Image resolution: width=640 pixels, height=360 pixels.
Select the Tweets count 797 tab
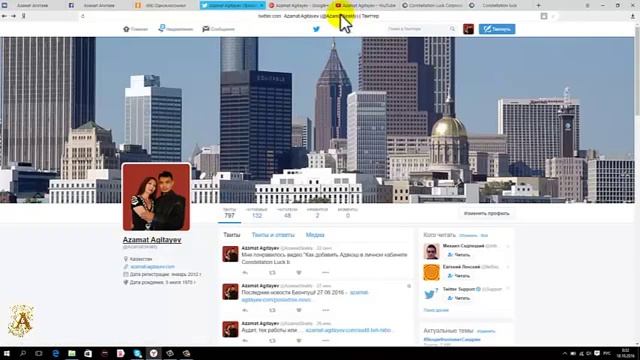(x=229, y=213)
